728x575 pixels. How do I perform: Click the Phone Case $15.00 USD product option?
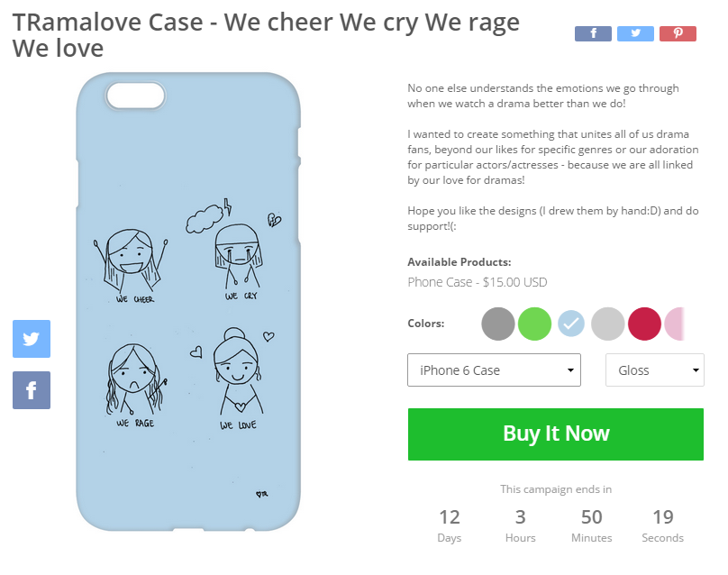click(477, 282)
